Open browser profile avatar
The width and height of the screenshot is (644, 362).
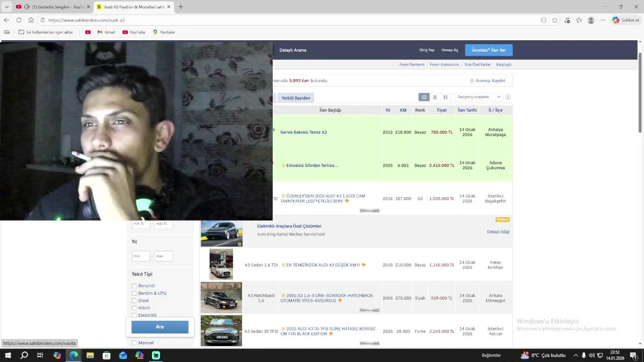591,20
